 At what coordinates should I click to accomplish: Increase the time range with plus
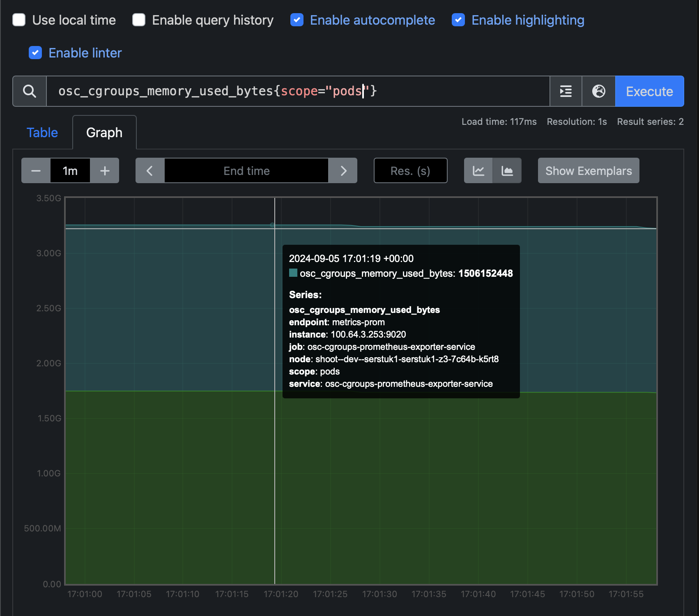coord(105,171)
